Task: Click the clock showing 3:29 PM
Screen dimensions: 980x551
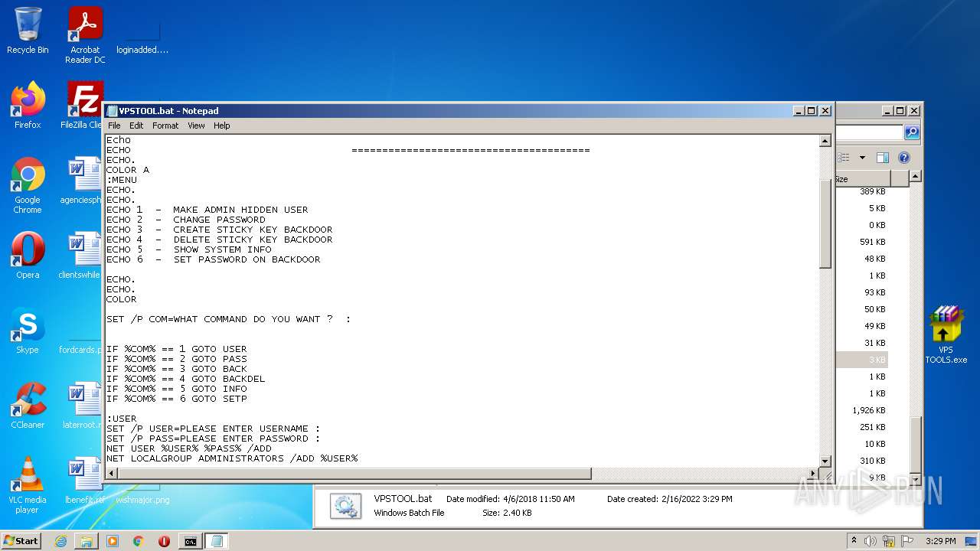Action: pos(940,541)
